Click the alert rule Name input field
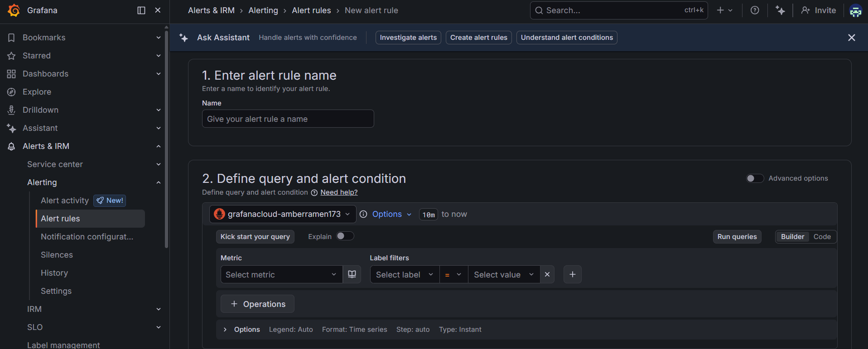Image resolution: width=868 pixels, height=349 pixels. (x=288, y=119)
